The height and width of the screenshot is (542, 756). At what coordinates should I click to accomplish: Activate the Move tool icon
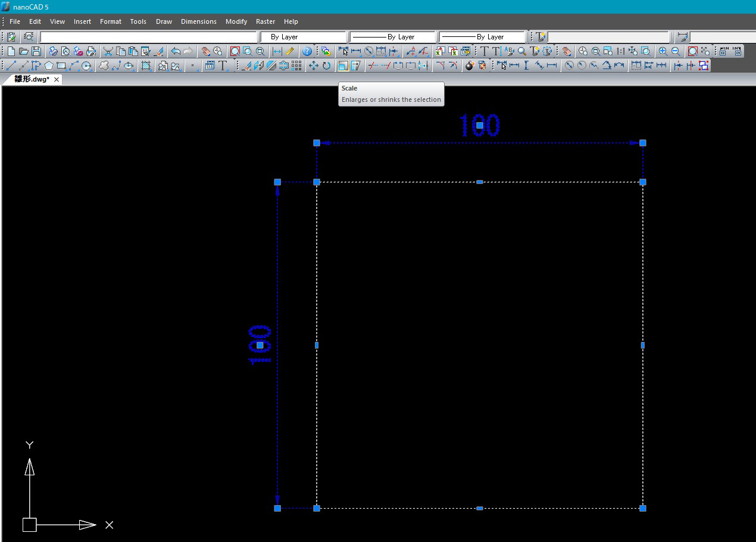point(313,66)
